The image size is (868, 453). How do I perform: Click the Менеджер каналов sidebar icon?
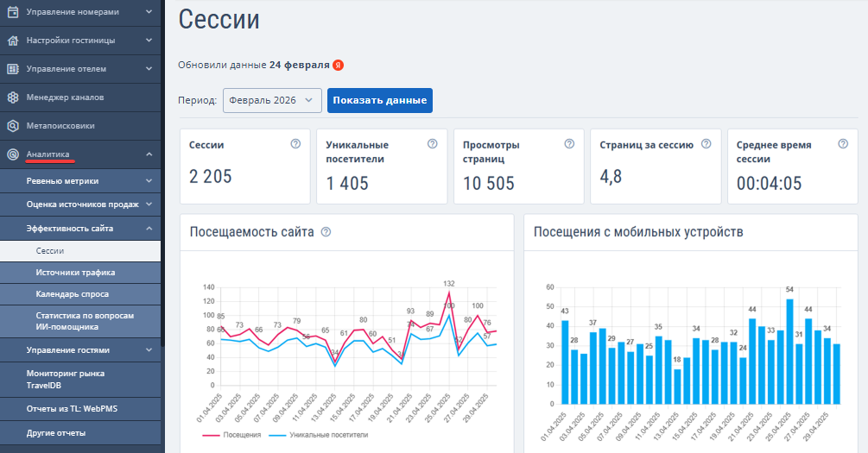(x=13, y=98)
